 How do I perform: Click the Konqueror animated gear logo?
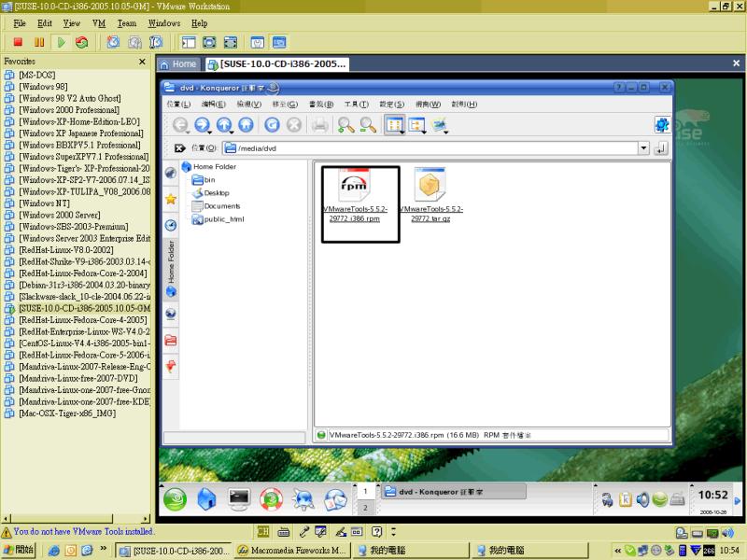(x=662, y=125)
